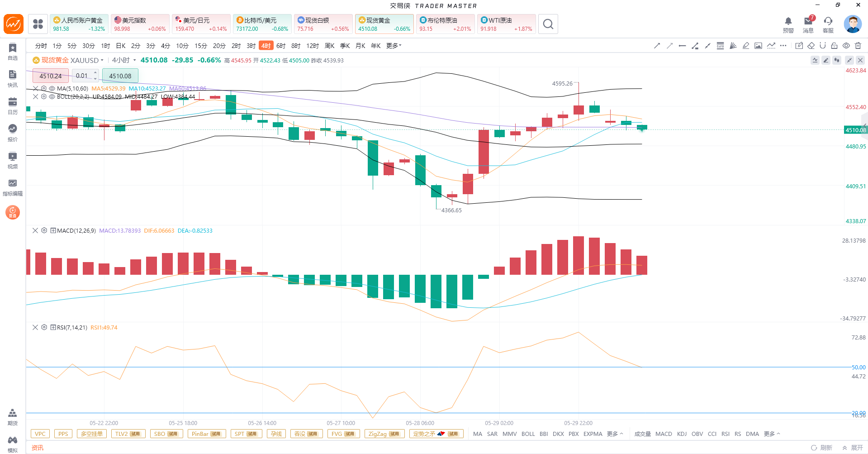868x454 pixels.
Task: Toggle the eye icon in drawing toolbar
Action: coord(846,46)
